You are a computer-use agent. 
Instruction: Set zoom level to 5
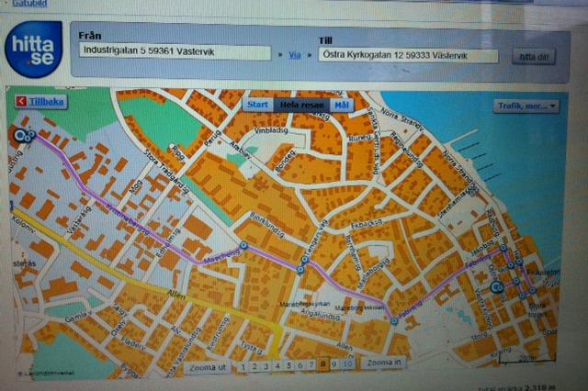pyautogui.click(x=289, y=365)
